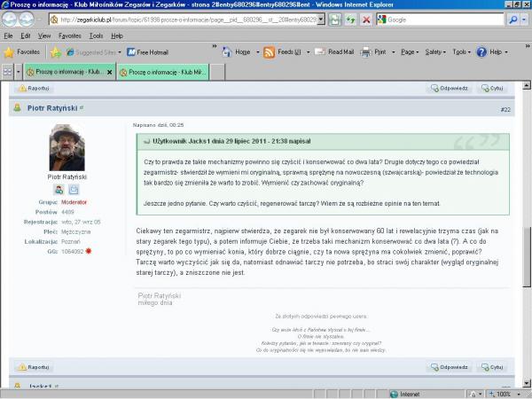Click Odpowiedz button at top of page
532x399 pixels.
pyautogui.click(x=450, y=89)
